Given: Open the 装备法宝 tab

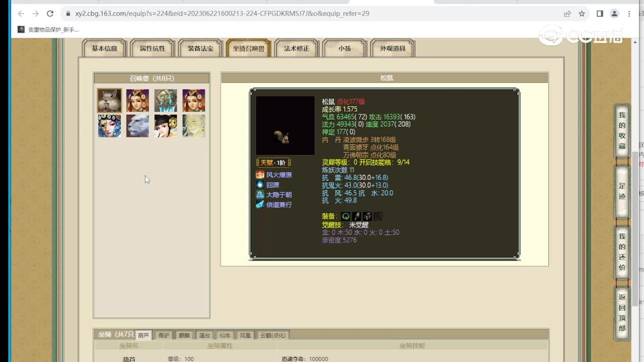Looking at the screenshot, I should [x=200, y=48].
